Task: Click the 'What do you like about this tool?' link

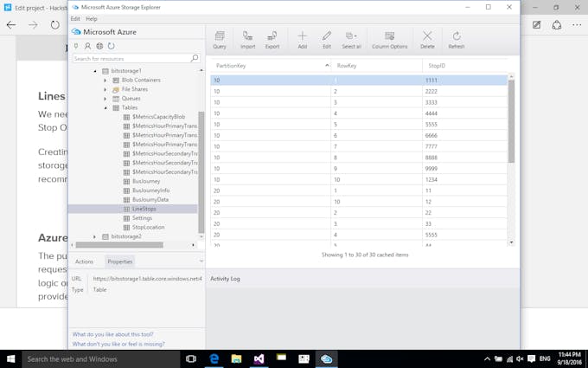Action: click(x=112, y=334)
